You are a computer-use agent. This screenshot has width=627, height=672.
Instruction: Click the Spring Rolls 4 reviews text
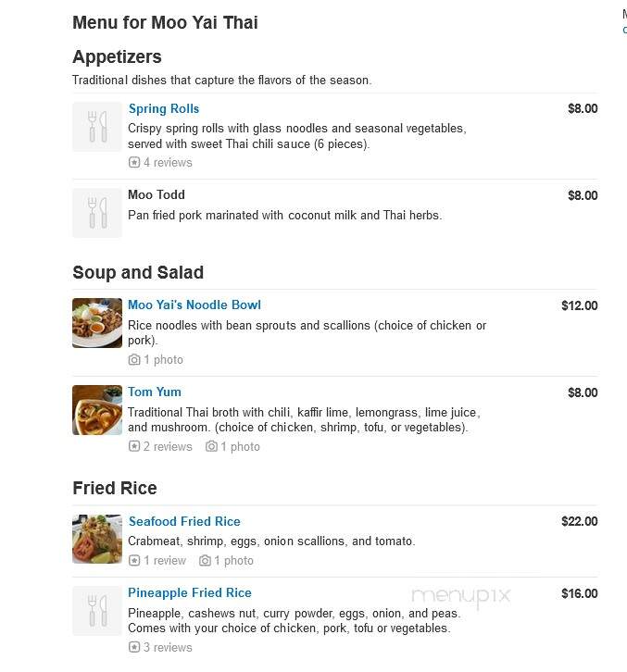[x=168, y=162]
